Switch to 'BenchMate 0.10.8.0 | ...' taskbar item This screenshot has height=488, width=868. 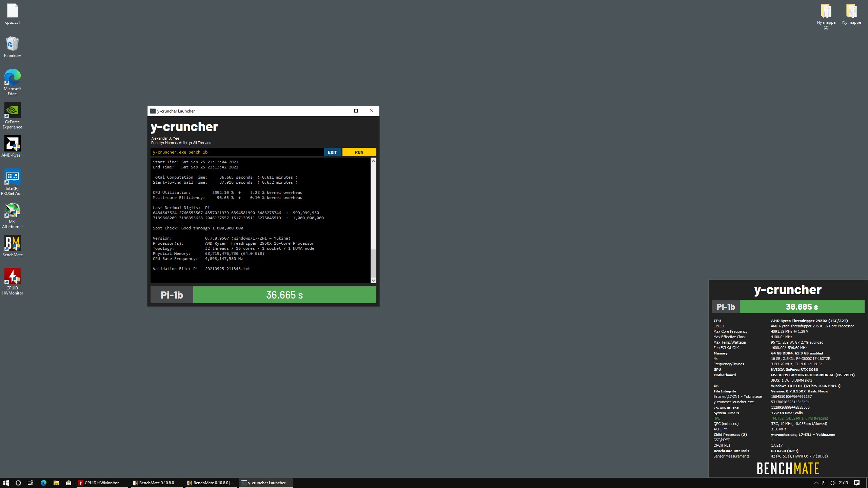[x=211, y=483]
